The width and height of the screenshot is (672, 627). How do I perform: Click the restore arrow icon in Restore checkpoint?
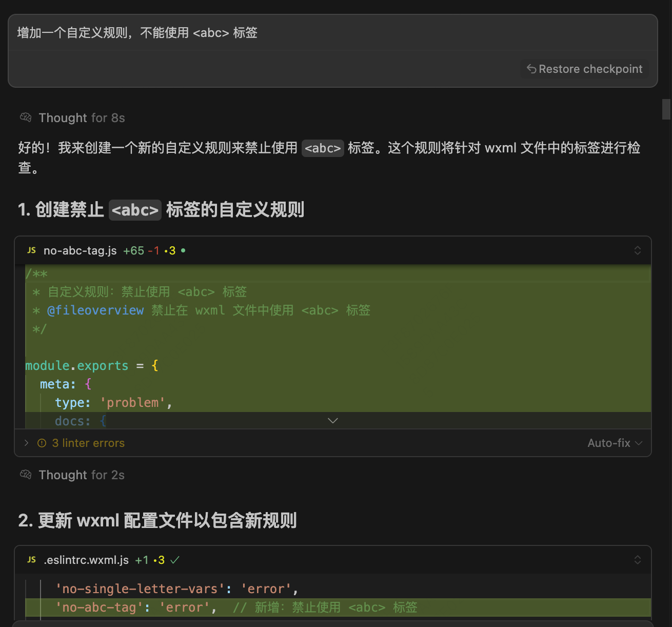(531, 69)
